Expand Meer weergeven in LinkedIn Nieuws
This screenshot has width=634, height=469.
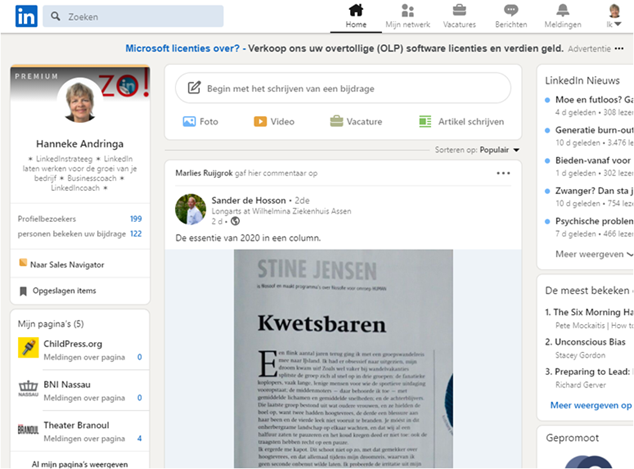[588, 254]
